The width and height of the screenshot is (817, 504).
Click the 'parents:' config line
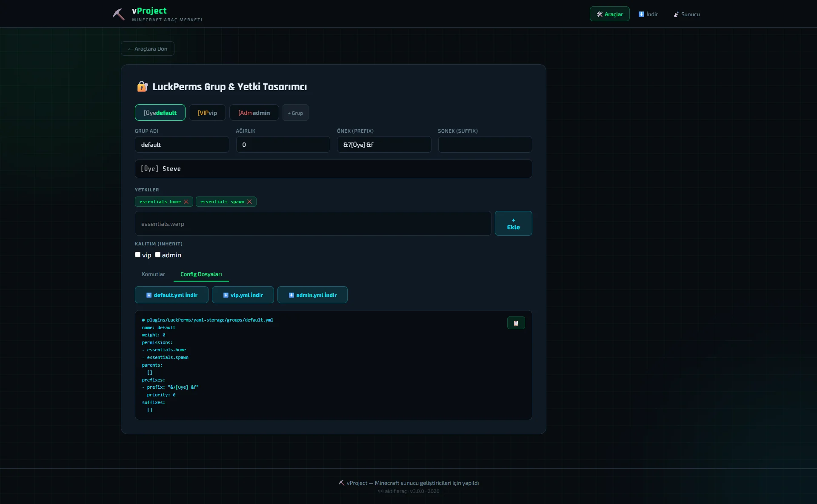(152, 365)
